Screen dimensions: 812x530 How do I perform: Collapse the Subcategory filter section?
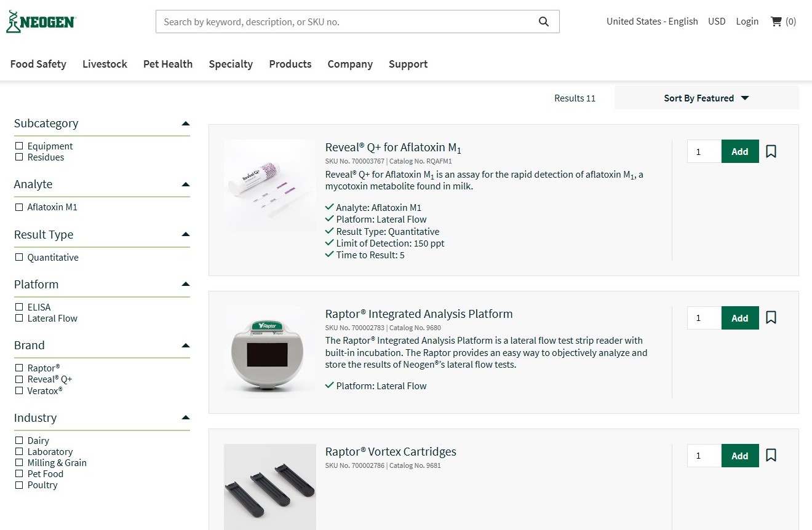tap(186, 124)
